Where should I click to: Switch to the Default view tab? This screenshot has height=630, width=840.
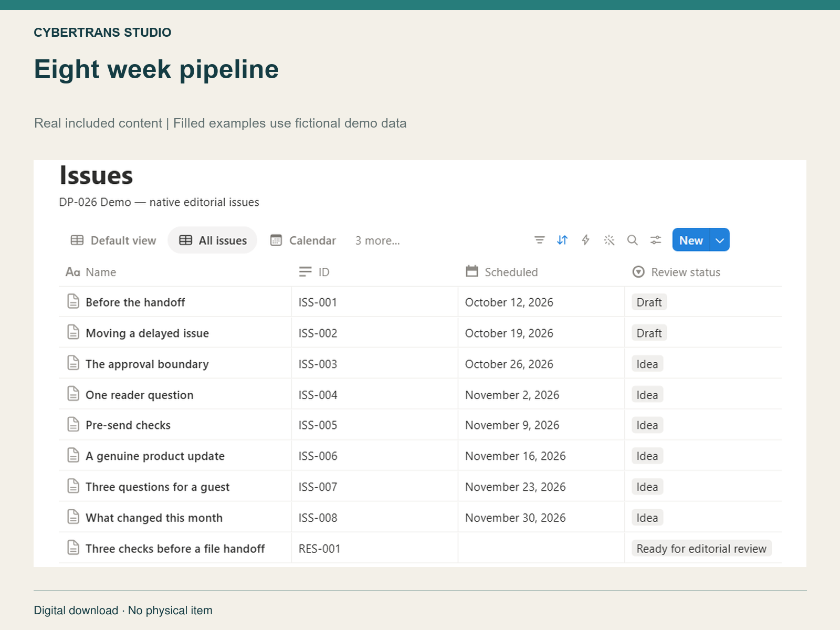point(113,240)
